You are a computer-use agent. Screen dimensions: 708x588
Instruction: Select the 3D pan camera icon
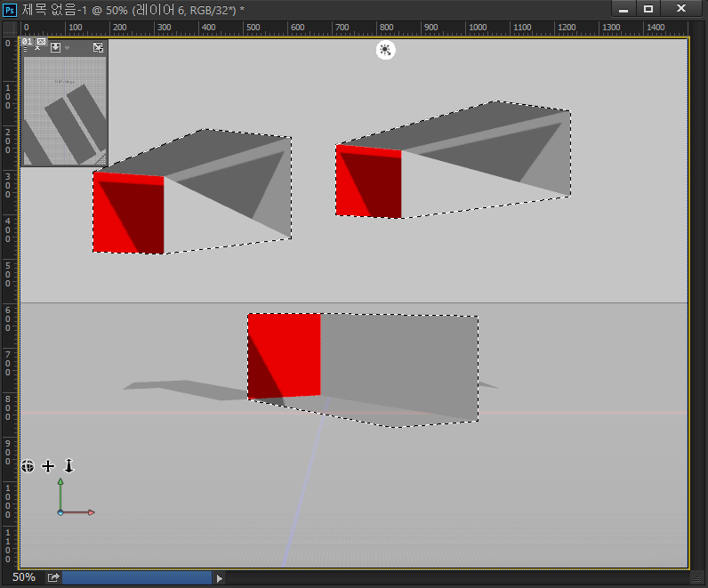pyautogui.click(x=48, y=465)
